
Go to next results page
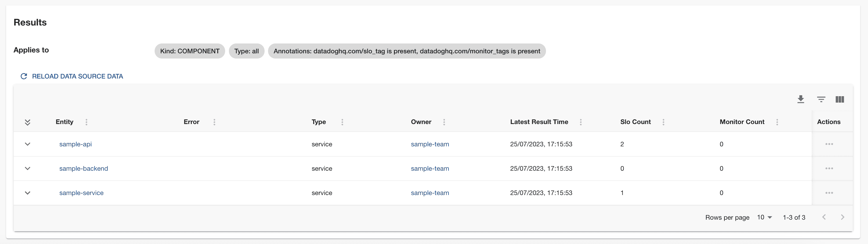point(842,217)
